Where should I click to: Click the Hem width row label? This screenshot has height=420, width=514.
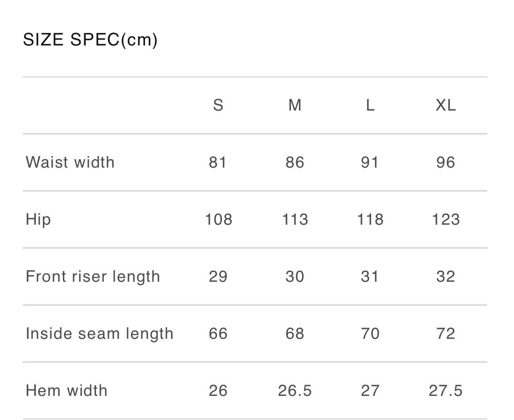[x=66, y=391]
